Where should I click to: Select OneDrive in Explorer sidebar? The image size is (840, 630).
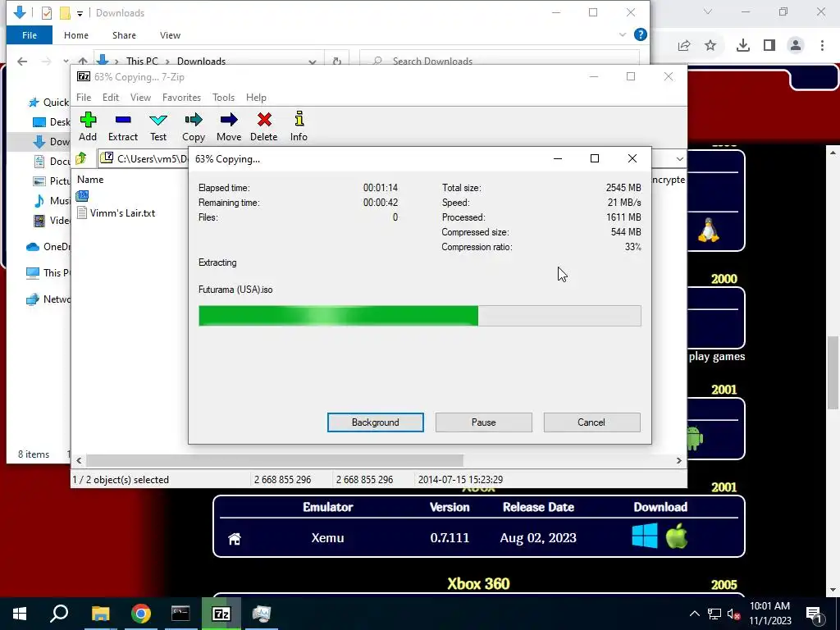click(x=48, y=246)
